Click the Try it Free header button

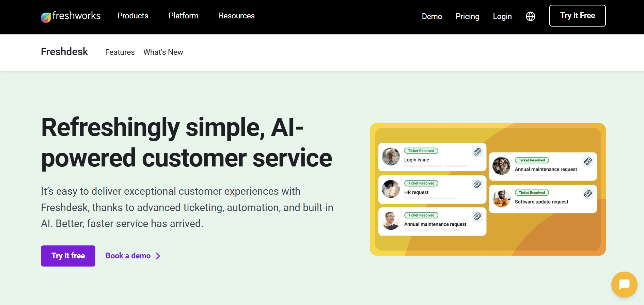[577, 16]
